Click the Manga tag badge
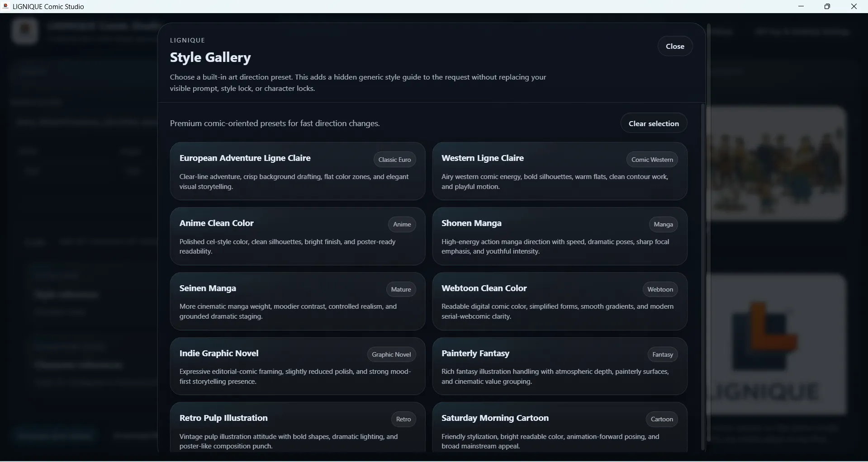 (x=663, y=224)
